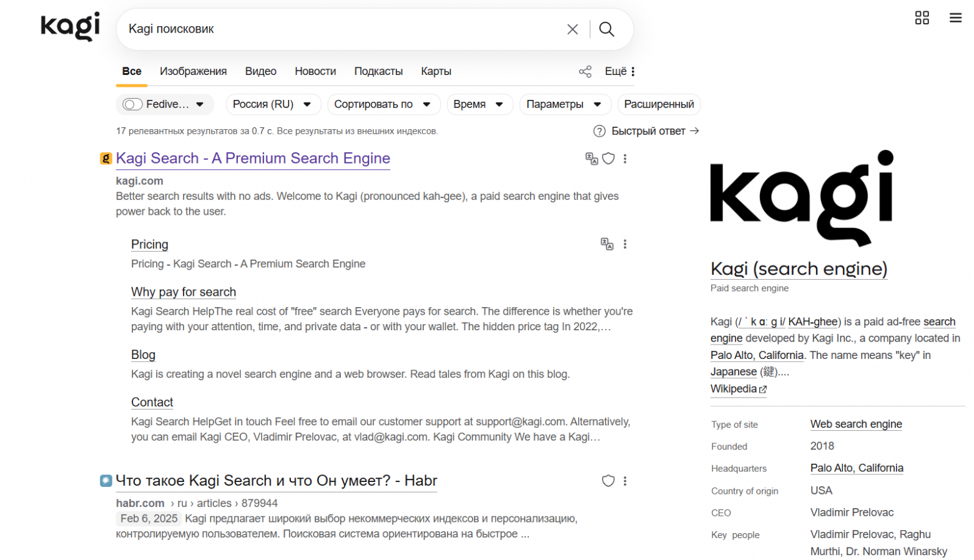Open more options for Pricing sub-result
The image size is (974, 560).
click(x=625, y=244)
